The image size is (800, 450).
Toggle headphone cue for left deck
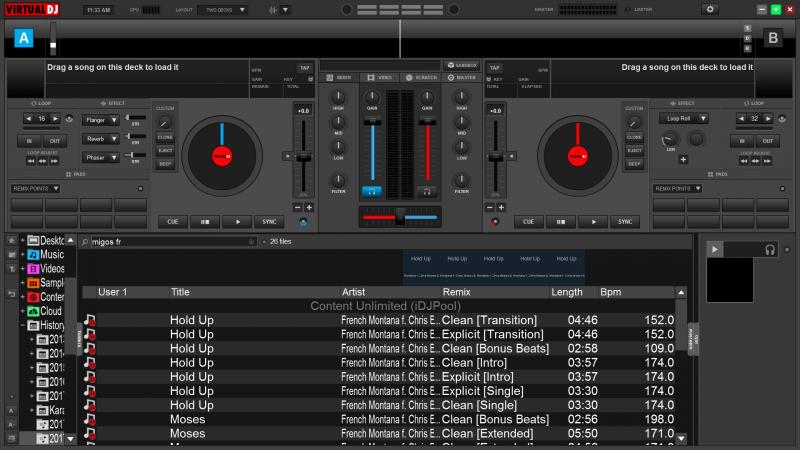point(372,191)
